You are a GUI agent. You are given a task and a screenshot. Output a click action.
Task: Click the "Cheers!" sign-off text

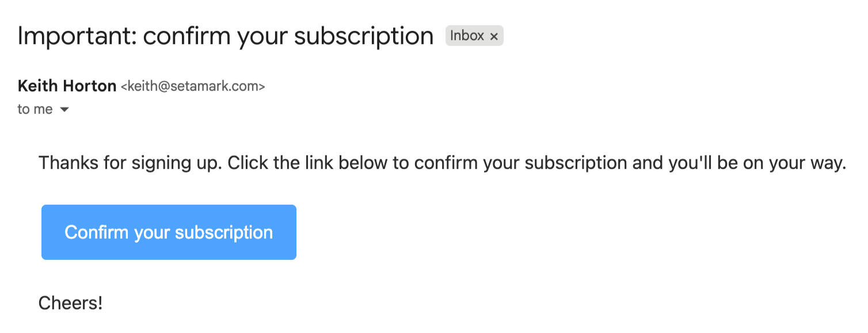point(70,303)
